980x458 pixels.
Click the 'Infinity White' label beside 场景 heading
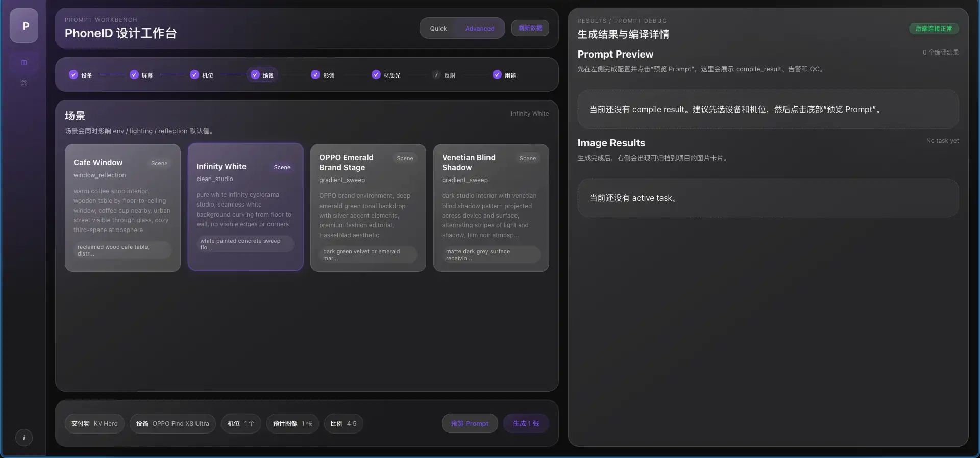coord(530,114)
